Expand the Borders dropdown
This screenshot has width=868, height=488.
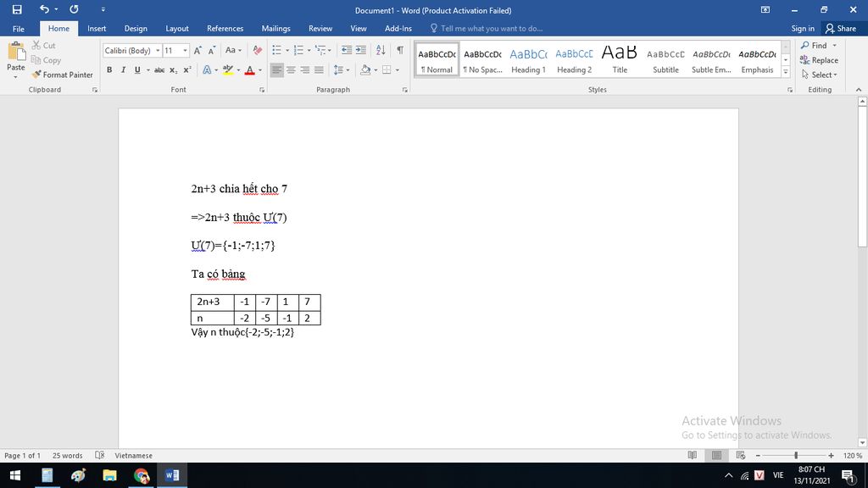(398, 69)
